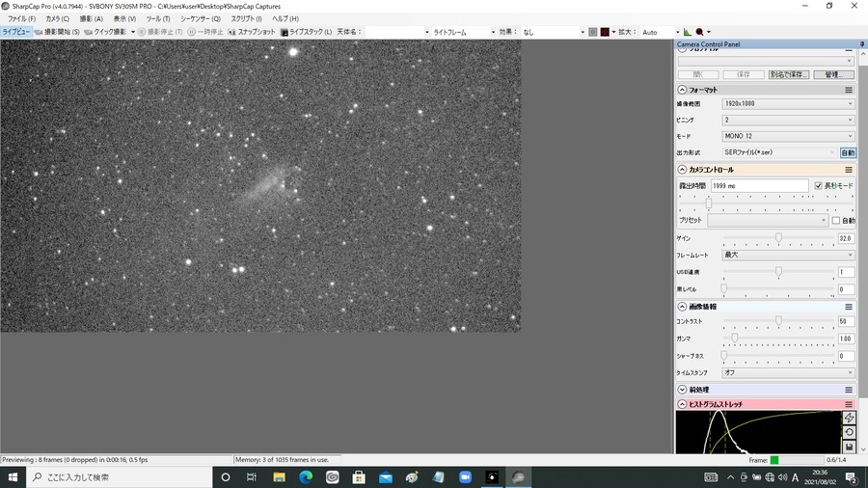Image resolution: width=868 pixels, height=488 pixels.
Task: Open the プリセット dropdown
Action: click(768, 220)
